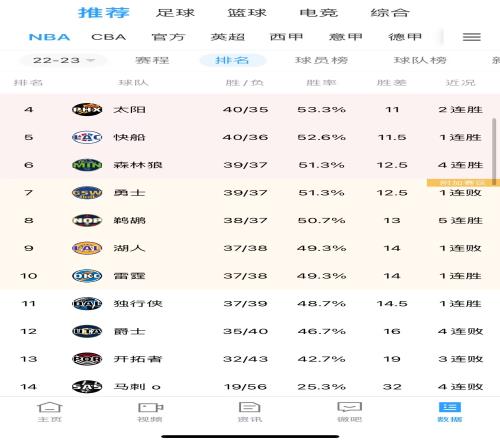Click the 马刺 team name
This screenshot has height=440, width=500.
[129, 387]
